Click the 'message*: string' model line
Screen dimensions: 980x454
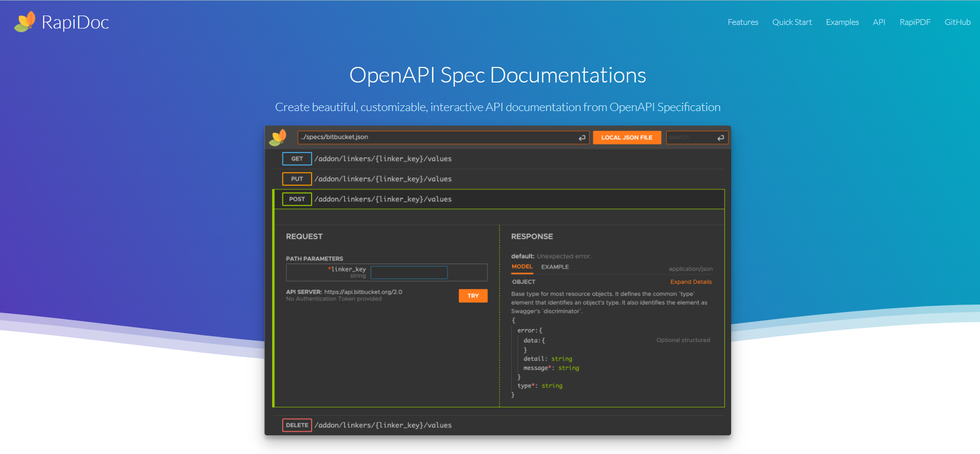tap(551, 368)
